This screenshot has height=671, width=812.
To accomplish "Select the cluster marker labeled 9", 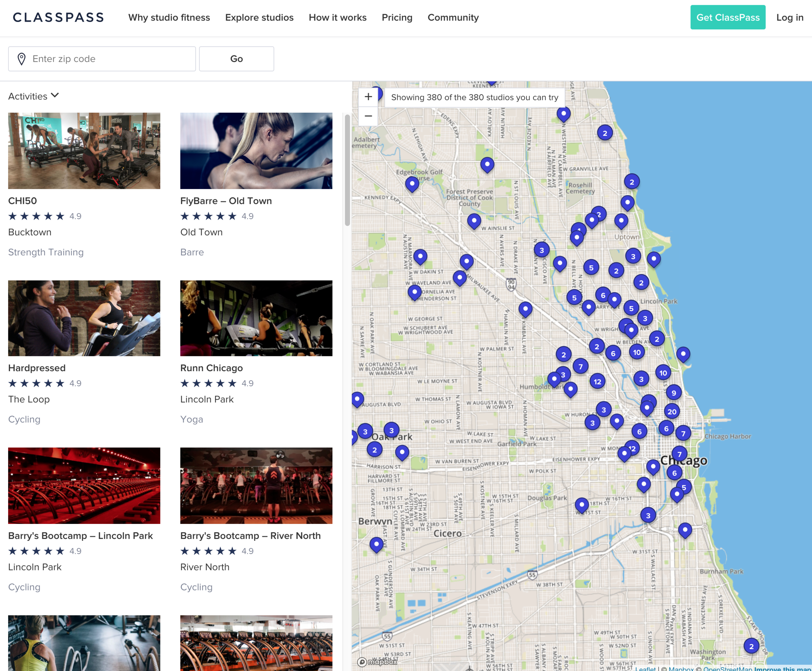I will click(x=674, y=393).
